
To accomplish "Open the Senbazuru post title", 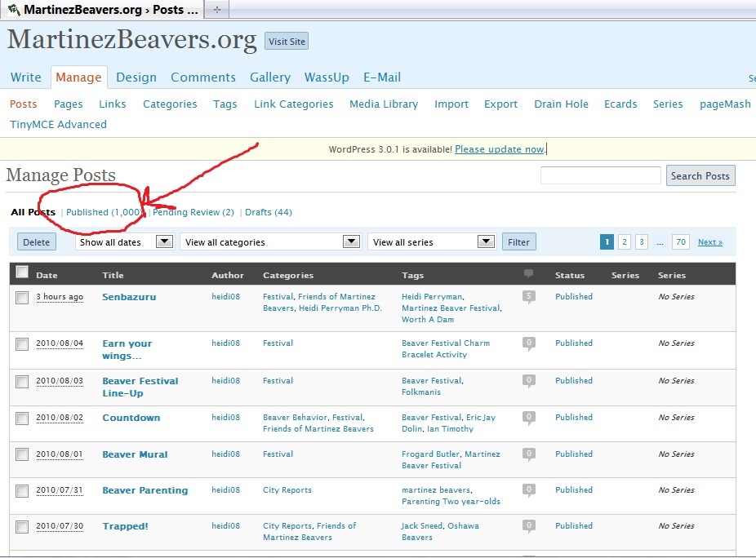I will click(129, 297).
